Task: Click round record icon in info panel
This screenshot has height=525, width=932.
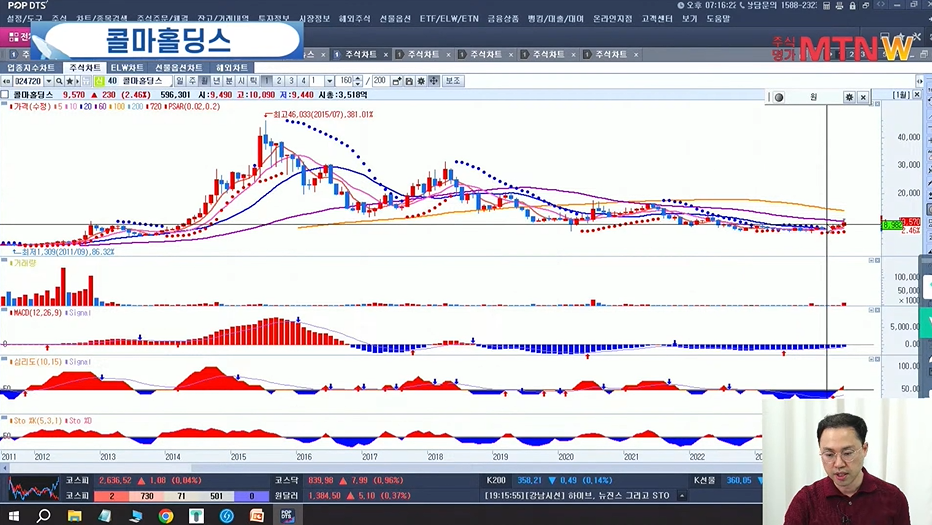Action: (x=779, y=97)
